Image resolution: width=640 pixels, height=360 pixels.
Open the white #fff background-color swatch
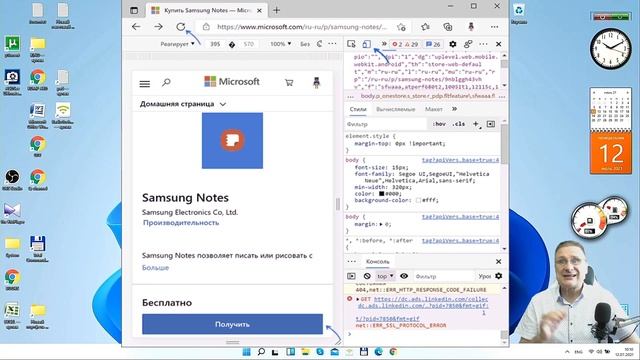click(418, 200)
